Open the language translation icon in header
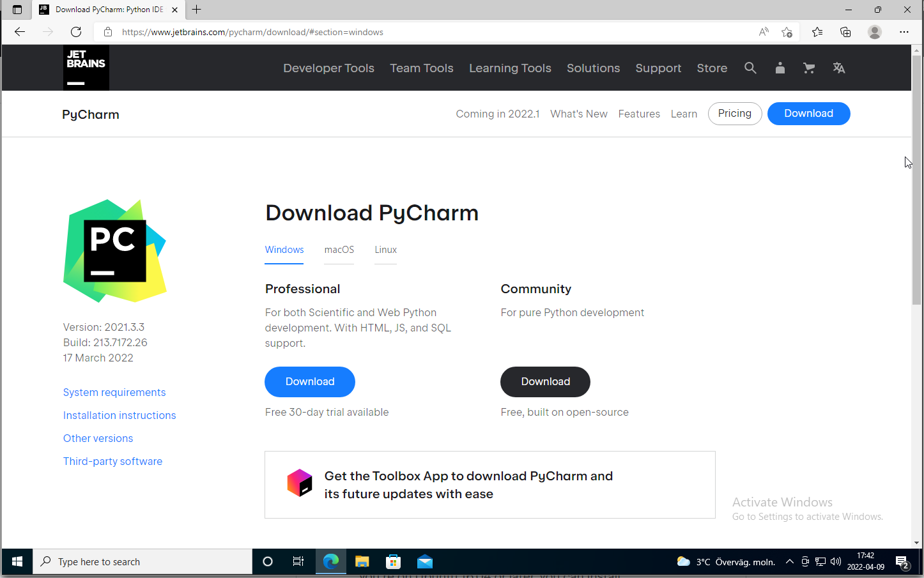The height and width of the screenshot is (578, 924). [839, 68]
